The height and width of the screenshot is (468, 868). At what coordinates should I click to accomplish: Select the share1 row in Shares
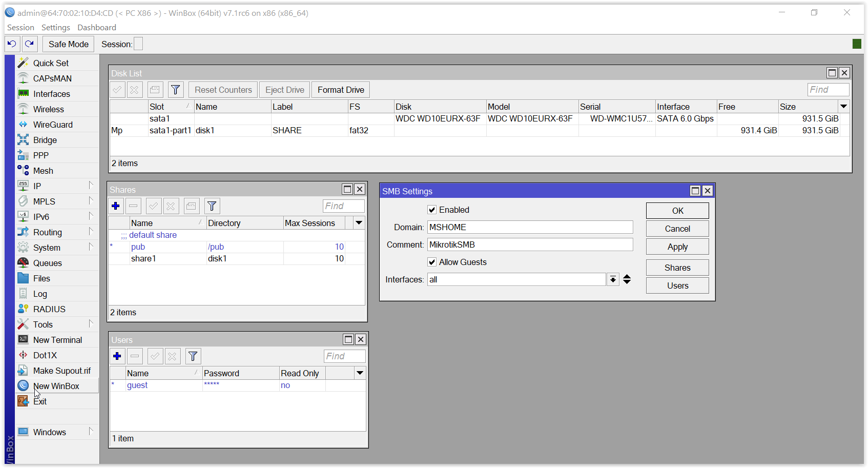click(x=237, y=259)
